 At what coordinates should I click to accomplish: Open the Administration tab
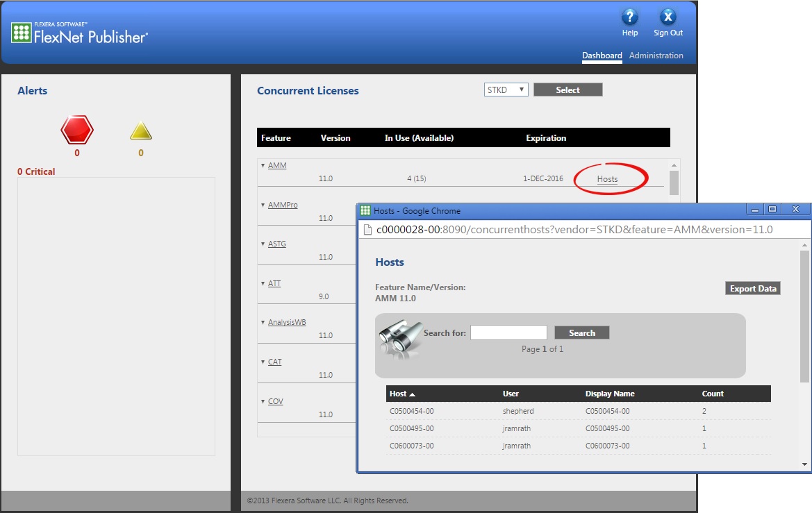click(x=656, y=56)
